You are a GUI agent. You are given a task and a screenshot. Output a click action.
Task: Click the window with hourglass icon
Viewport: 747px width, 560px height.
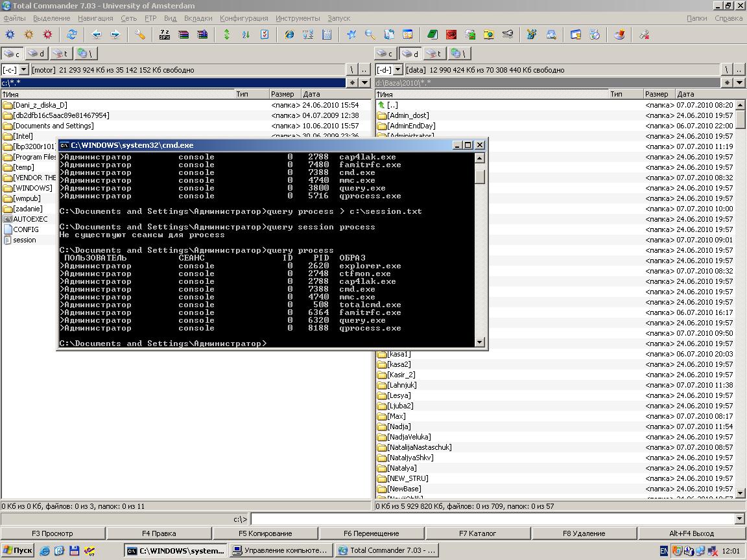pyautogui.click(x=576, y=34)
